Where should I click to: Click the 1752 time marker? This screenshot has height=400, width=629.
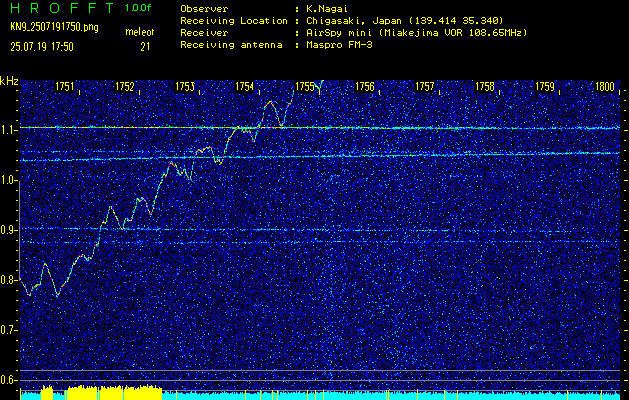(x=125, y=86)
